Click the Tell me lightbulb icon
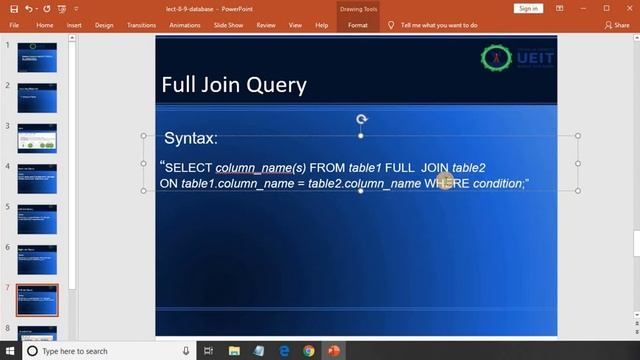Viewport: 640px width, 360px height. coord(391,25)
